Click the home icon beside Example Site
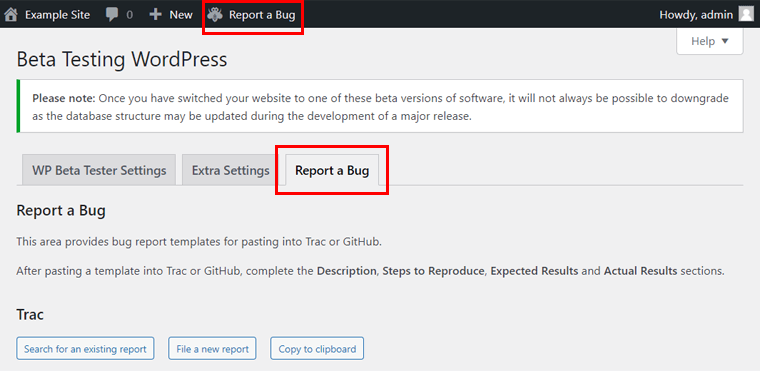Image resolution: width=760 pixels, height=371 pixels. coord(11,15)
